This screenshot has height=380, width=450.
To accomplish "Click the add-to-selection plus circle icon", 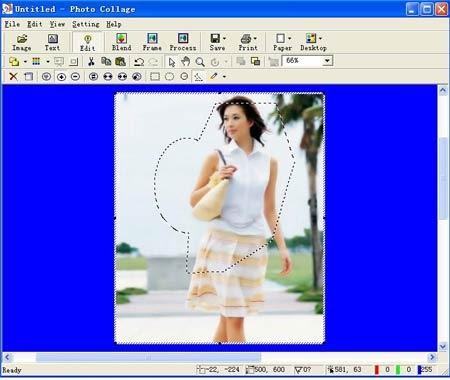I will [x=61, y=77].
